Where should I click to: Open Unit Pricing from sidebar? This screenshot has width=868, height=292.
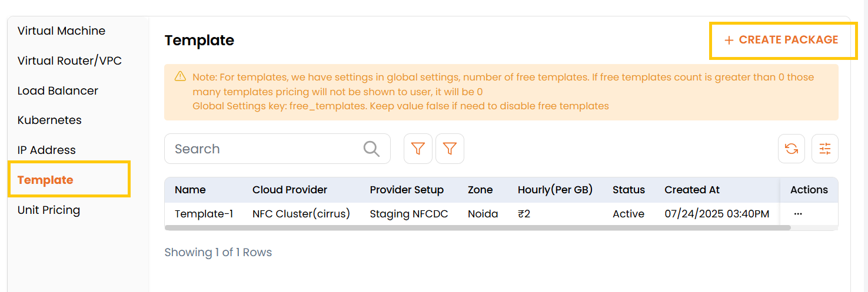49,210
